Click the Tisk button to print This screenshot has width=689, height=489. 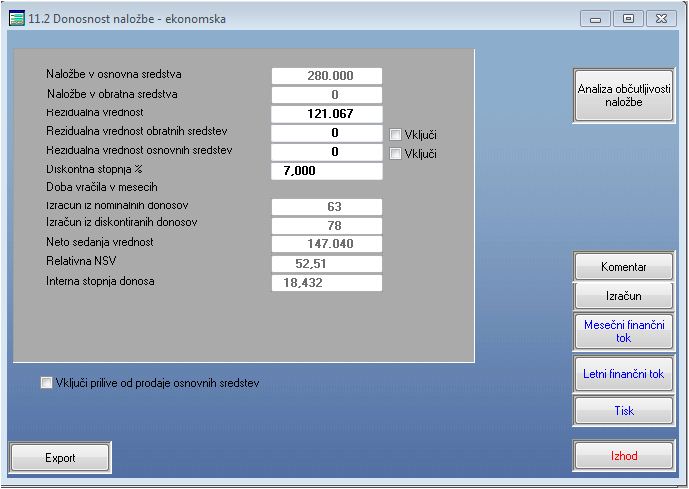(623, 411)
